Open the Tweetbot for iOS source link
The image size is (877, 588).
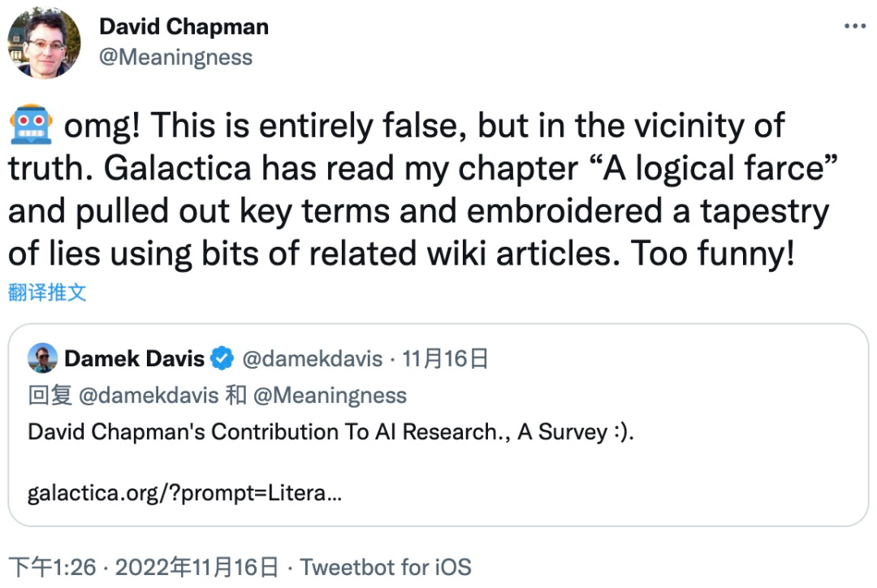(x=386, y=568)
